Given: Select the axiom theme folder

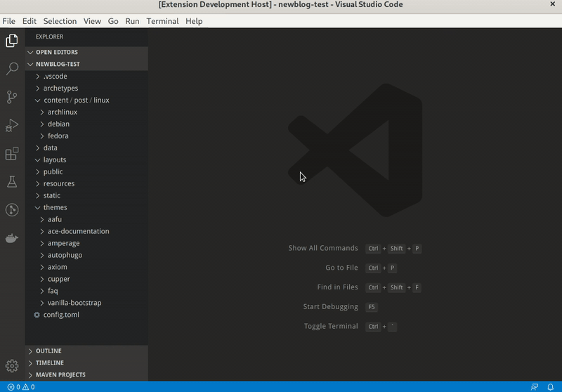Looking at the screenshot, I should coord(86,267).
